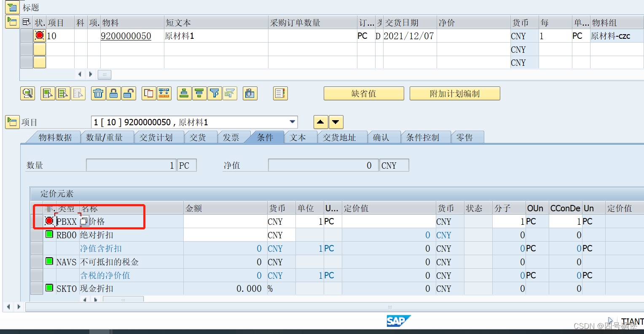Apply a filter with the filter funnel icon
Viewport: 644px width, 334px height.
coord(214,93)
